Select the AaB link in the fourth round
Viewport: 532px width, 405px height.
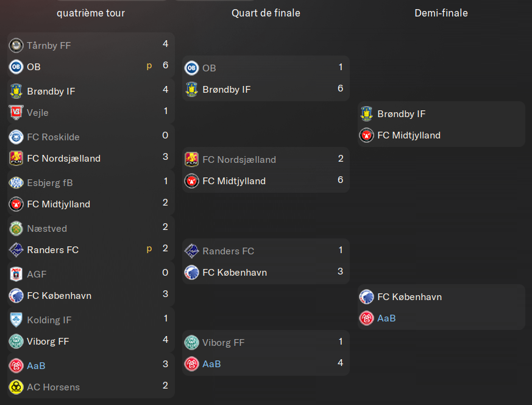click(x=36, y=365)
